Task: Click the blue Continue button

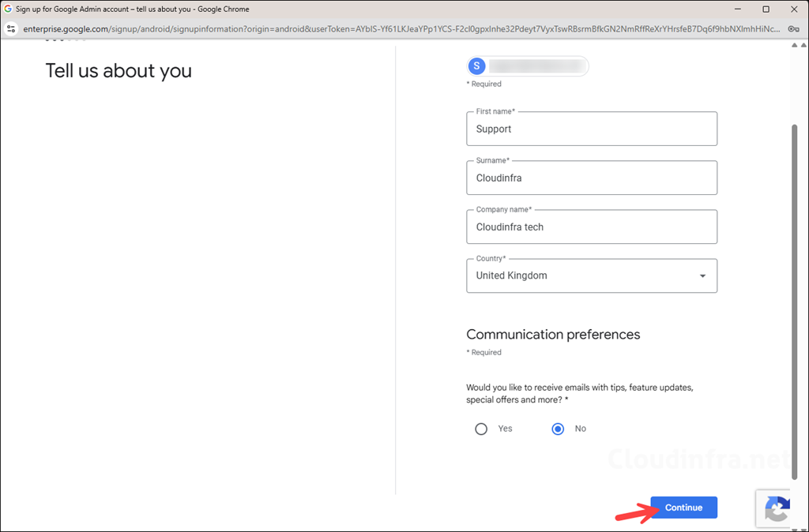Action: (683, 508)
